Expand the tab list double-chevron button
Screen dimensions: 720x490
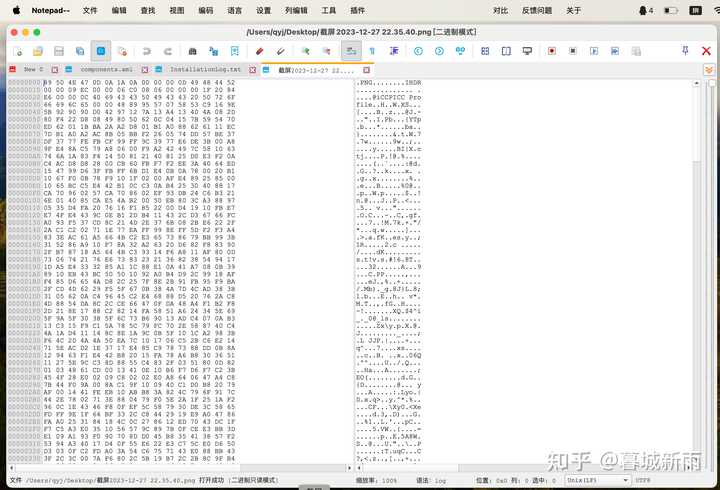[709, 70]
